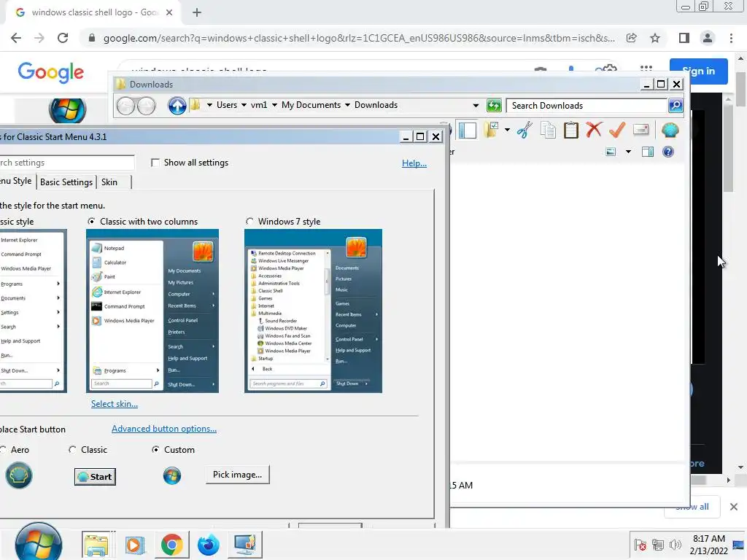Screen dimensions: 747x560
Task: Expand the root folder breadcrumb dropdown arrow
Action: pyautogui.click(x=209, y=105)
